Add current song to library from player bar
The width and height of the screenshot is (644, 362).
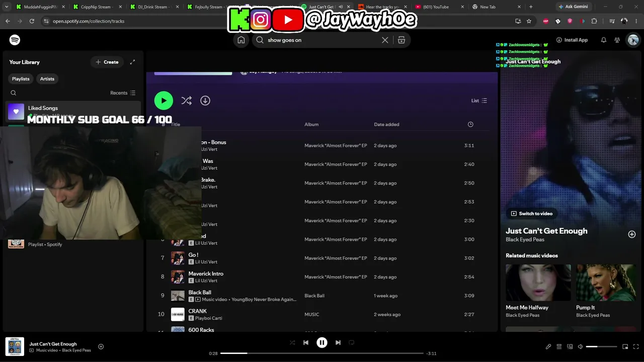click(x=101, y=346)
